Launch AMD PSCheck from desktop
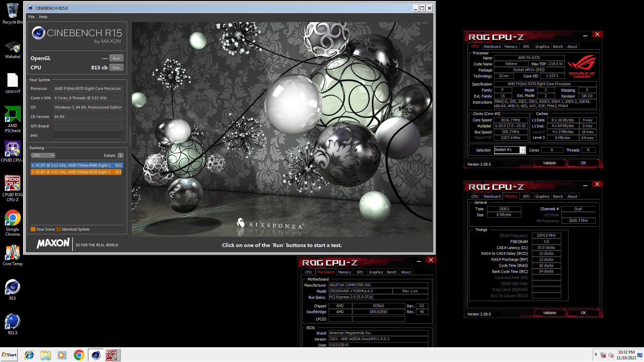The width and height of the screenshot is (644, 362). pyautogui.click(x=12, y=119)
